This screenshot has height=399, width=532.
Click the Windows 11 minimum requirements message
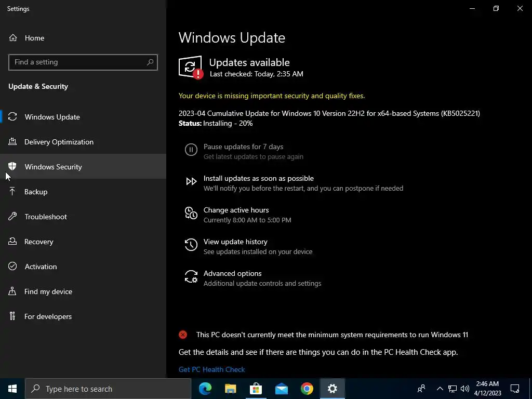(x=332, y=335)
